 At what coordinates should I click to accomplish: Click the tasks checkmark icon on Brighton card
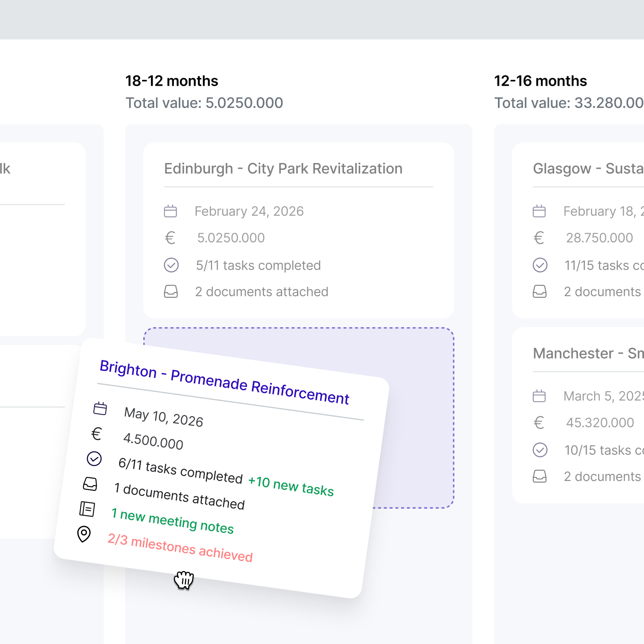pyautogui.click(x=94, y=458)
